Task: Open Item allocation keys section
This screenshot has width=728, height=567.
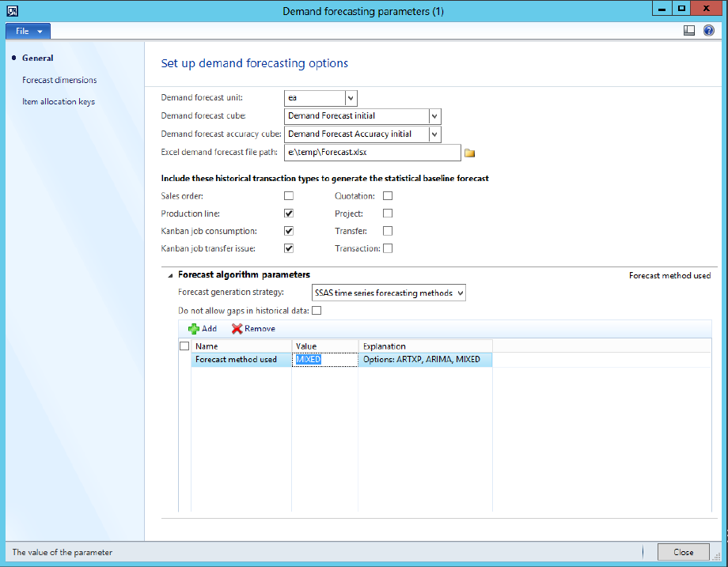Action: tap(59, 101)
